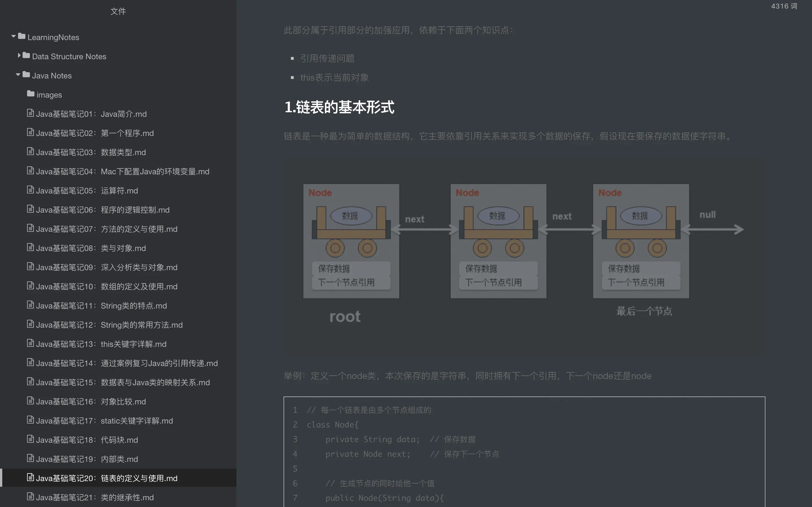Click file icon of Java基础笔记05 运算符.md
This screenshot has height=507, width=812.
(x=30, y=190)
